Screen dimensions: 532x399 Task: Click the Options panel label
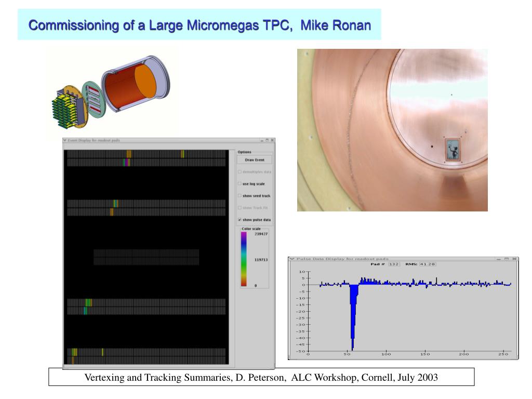244,152
